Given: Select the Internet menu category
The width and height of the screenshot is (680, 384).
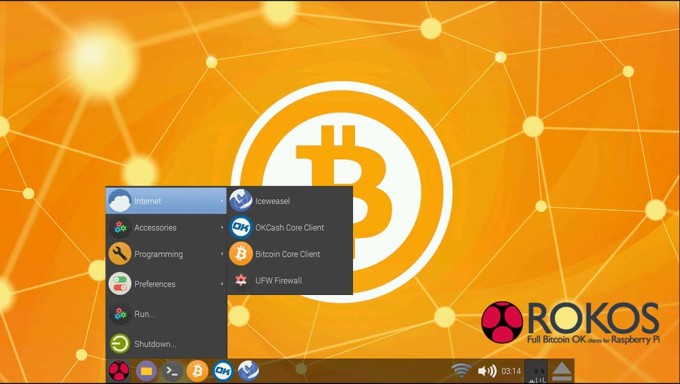Looking at the screenshot, I should [167, 201].
